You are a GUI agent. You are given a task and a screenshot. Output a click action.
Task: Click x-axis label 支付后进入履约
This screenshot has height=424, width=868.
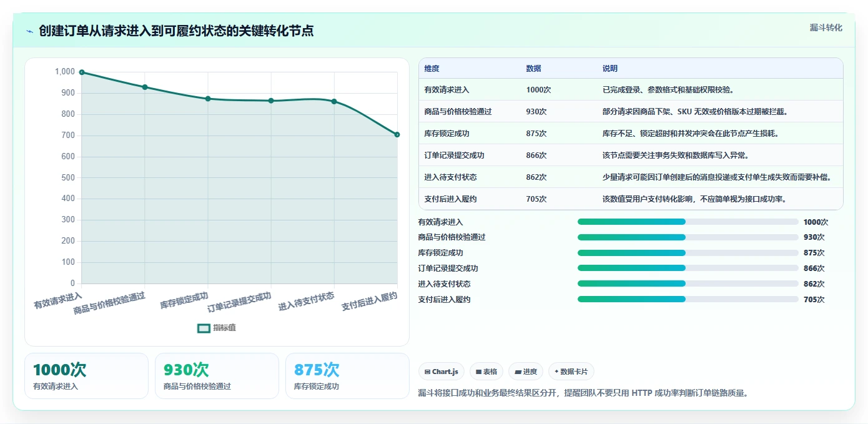(x=369, y=302)
